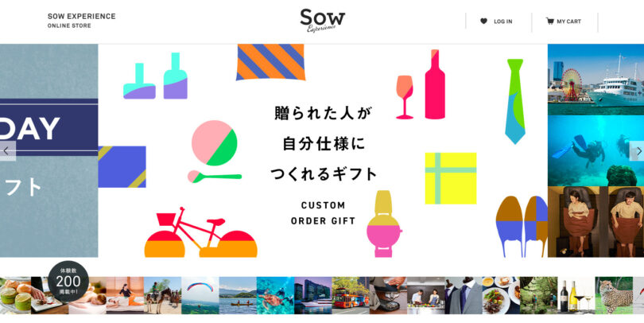Image resolution: width=644 pixels, height=323 pixels.
Task: Select the scuba diving photo
Action: click(x=596, y=150)
